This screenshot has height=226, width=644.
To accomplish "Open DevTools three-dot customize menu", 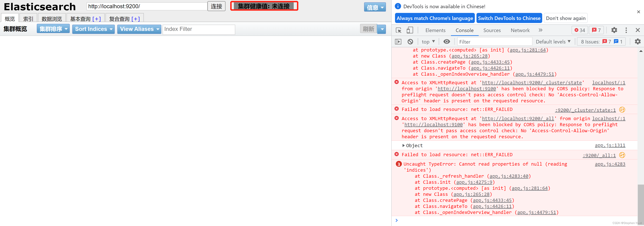I will (626, 30).
